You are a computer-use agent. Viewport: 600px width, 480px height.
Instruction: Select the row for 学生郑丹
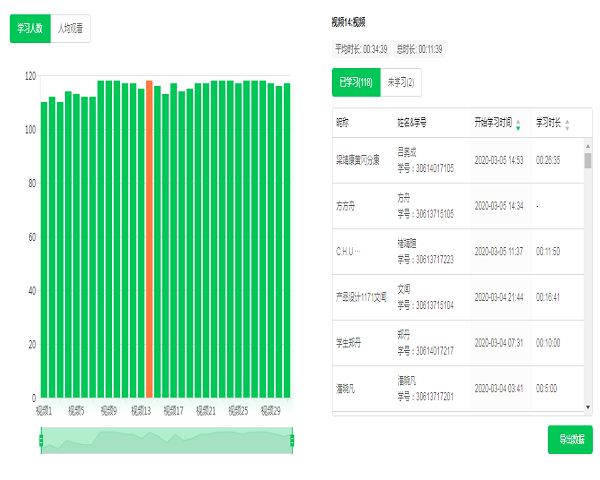click(460, 343)
